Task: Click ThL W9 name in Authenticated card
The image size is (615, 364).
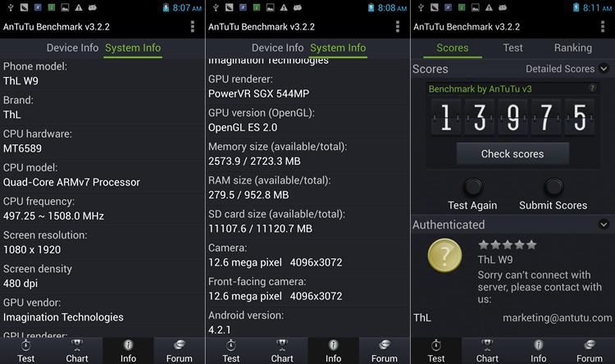Action: pyautogui.click(x=495, y=260)
